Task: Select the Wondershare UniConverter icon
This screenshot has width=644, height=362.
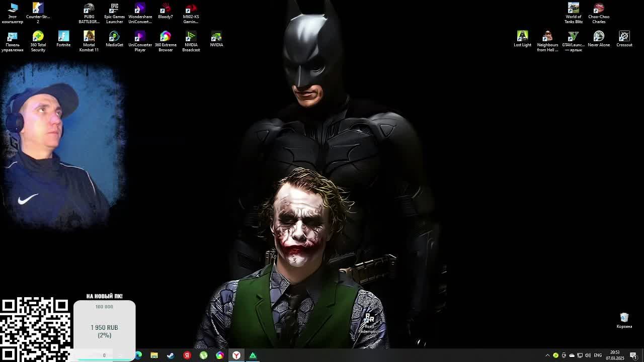Action: pyautogui.click(x=140, y=13)
